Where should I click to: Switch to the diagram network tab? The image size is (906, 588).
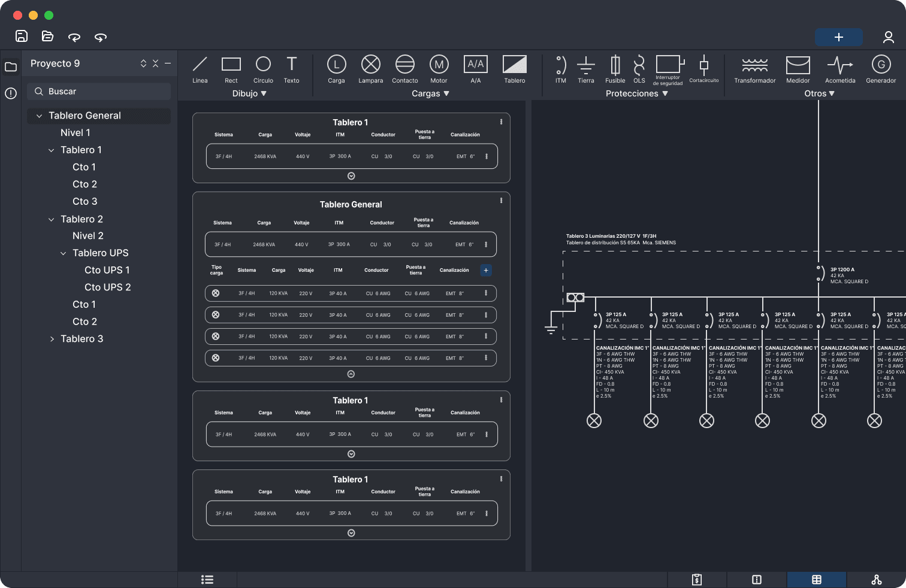[877, 580]
